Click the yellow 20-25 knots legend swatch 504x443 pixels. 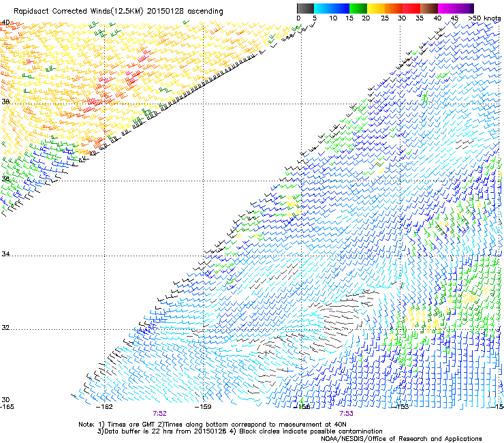pyautogui.click(x=376, y=8)
